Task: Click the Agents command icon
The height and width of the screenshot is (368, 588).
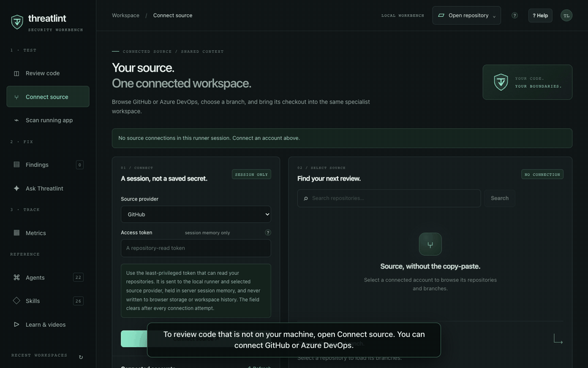Action: click(x=17, y=277)
